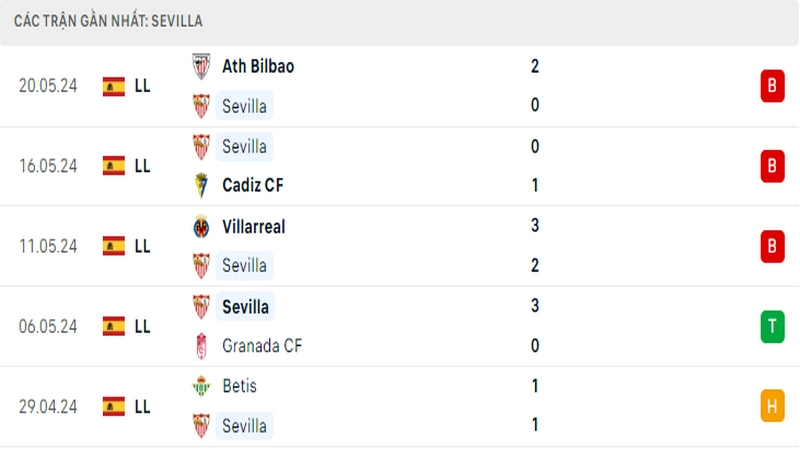
Task: Click the LL league label on 06.05.24
Action: point(142,326)
